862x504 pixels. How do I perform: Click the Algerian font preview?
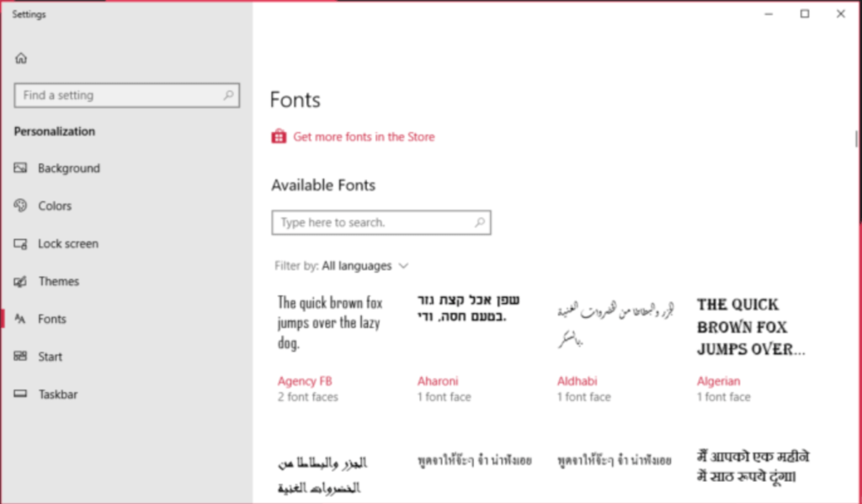pyautogui.click(x=751, y=327)
